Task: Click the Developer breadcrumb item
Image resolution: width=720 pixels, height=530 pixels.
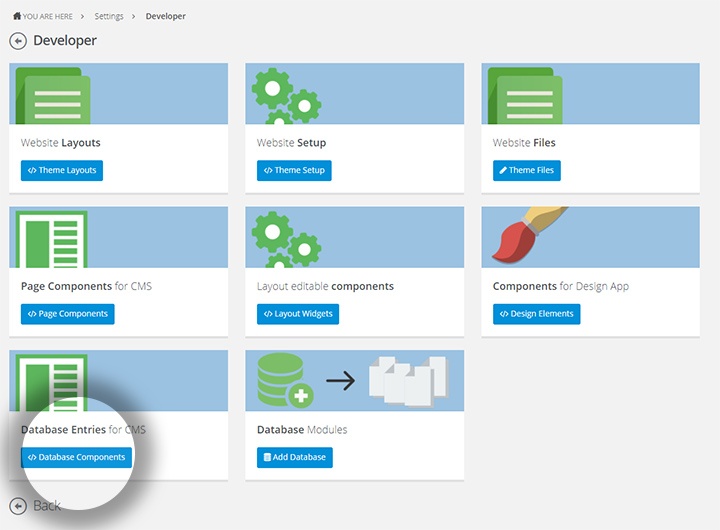Action: pos(165,16)
